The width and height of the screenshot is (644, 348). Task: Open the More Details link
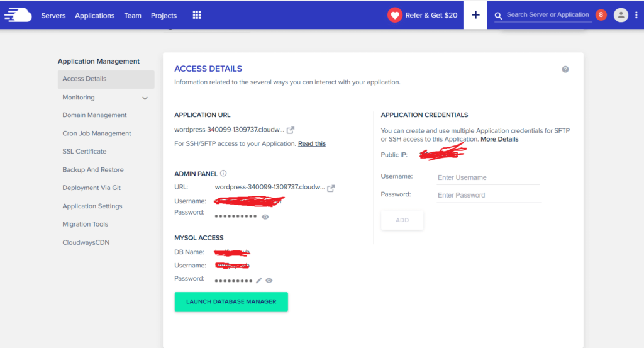coord(499,139)
